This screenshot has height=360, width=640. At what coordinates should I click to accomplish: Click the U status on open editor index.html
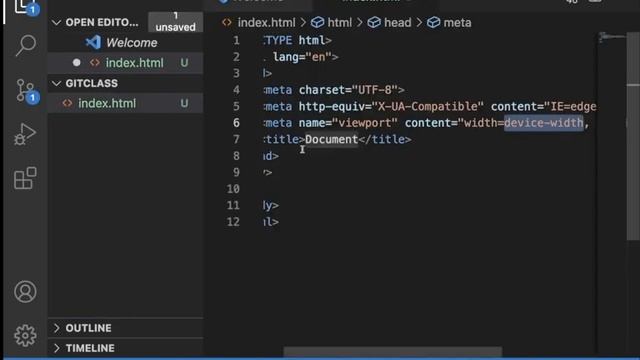pyautogui.click(x=184, y=63)
